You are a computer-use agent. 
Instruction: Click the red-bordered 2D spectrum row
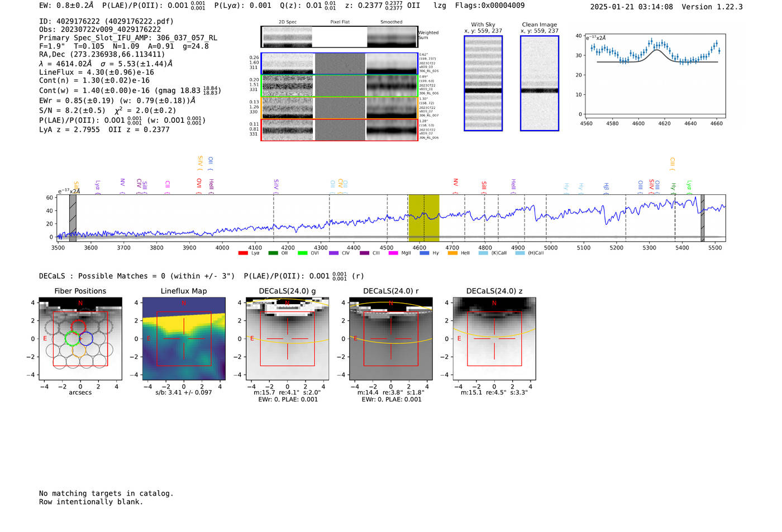click(x=340, y=130)
